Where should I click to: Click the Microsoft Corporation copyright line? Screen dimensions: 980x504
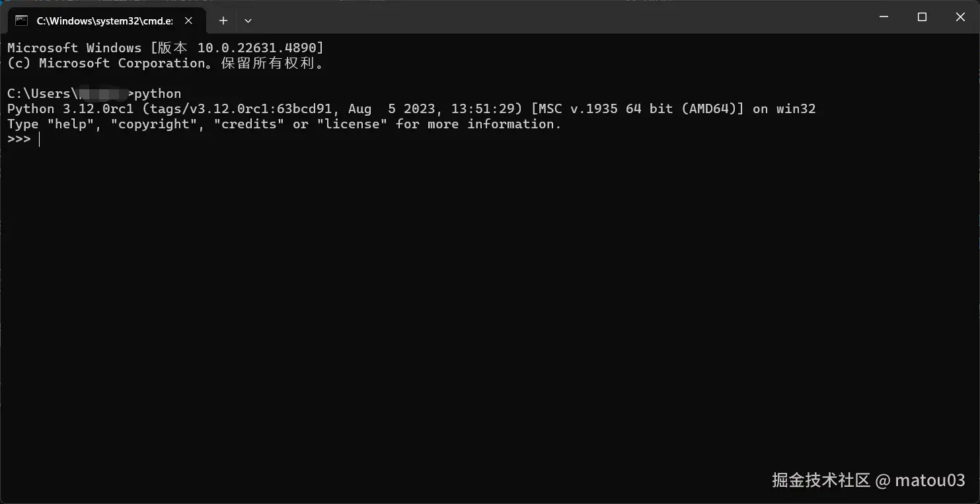(167, 63)
